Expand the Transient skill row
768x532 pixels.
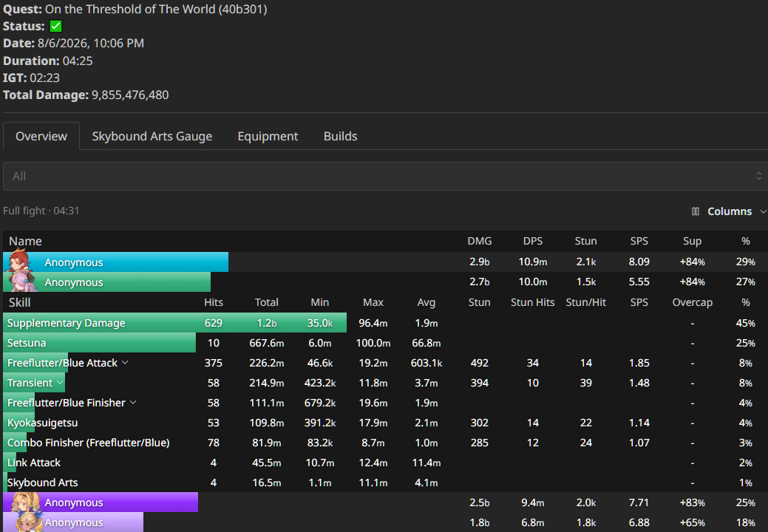(x=60, y=382)
